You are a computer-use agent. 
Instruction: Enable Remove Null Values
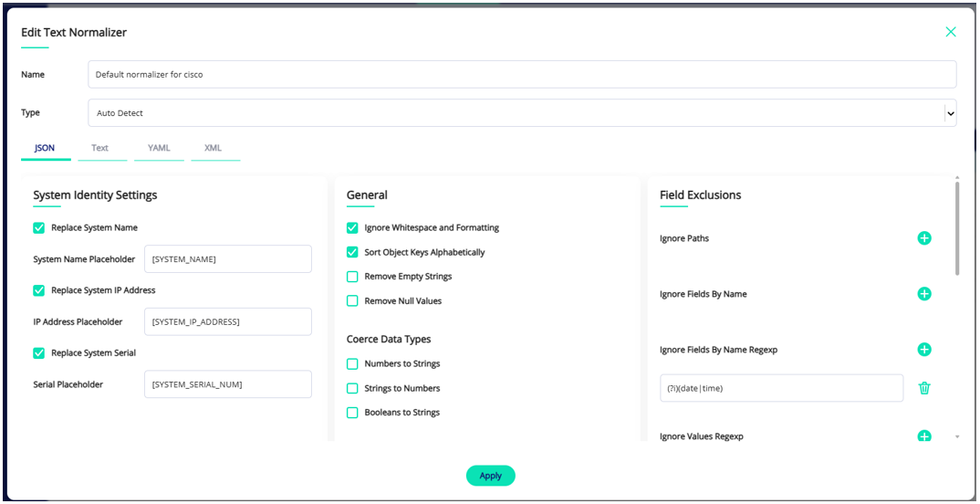click(352, 301)
